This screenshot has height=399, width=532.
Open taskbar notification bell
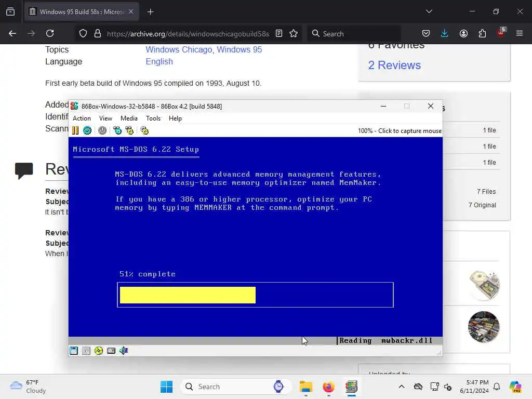[x=497, y=387]
